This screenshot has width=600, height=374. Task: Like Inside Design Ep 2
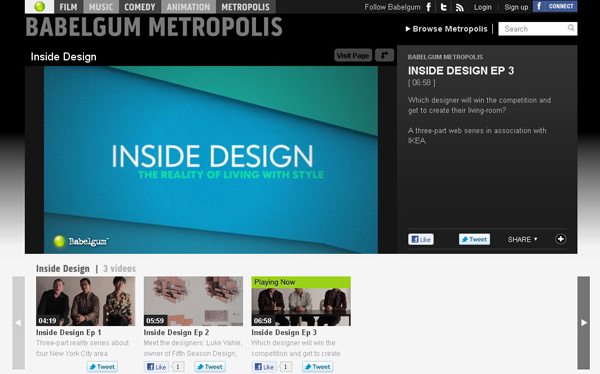pos(157,367)
